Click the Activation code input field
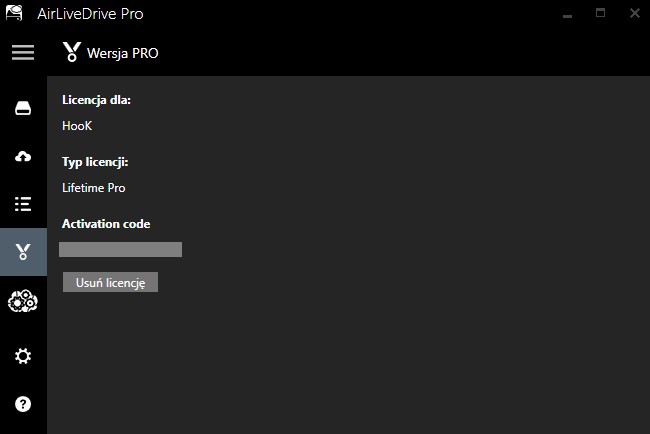650x434 pixels. point(120,250)
